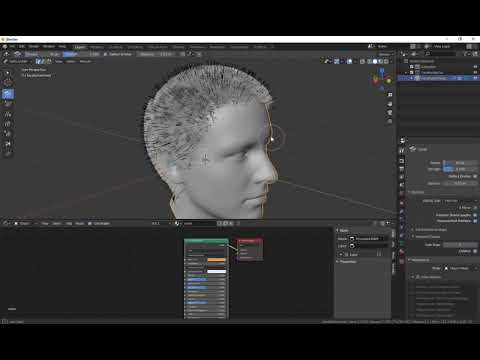Open the World properties tab
This screenshot has width=480, height=360.
402,194
